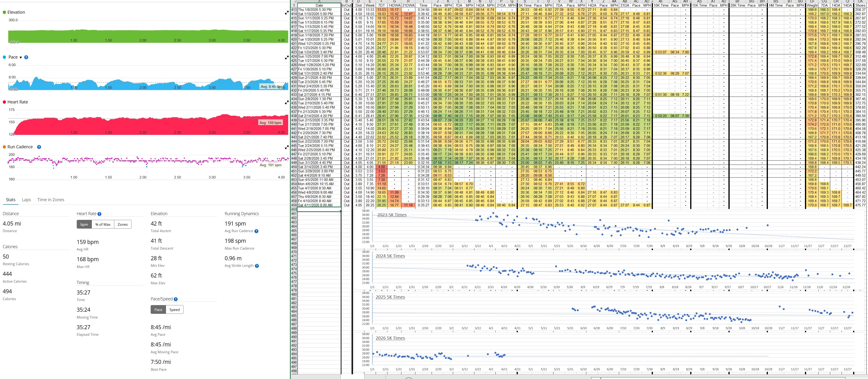Viewport: 868px width, 379px height.
Task: Select empty cell A460 in the Date column
Action: point(319,209)
